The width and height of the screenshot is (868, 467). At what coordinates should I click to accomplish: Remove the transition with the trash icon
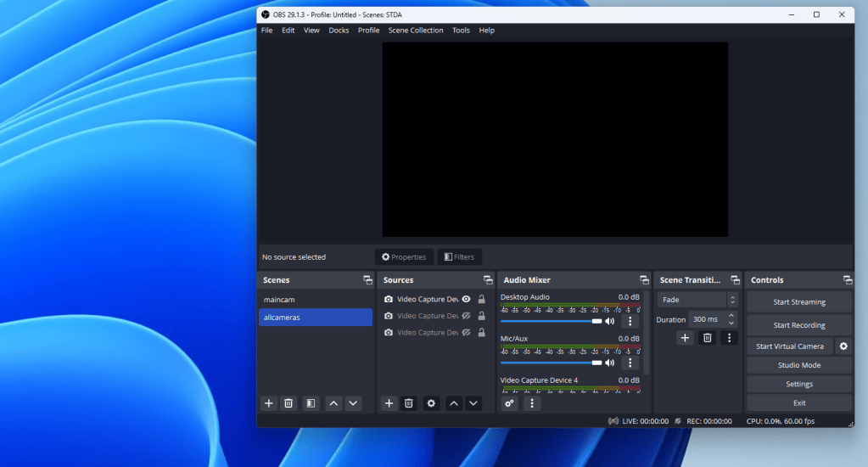coord(707,338)
